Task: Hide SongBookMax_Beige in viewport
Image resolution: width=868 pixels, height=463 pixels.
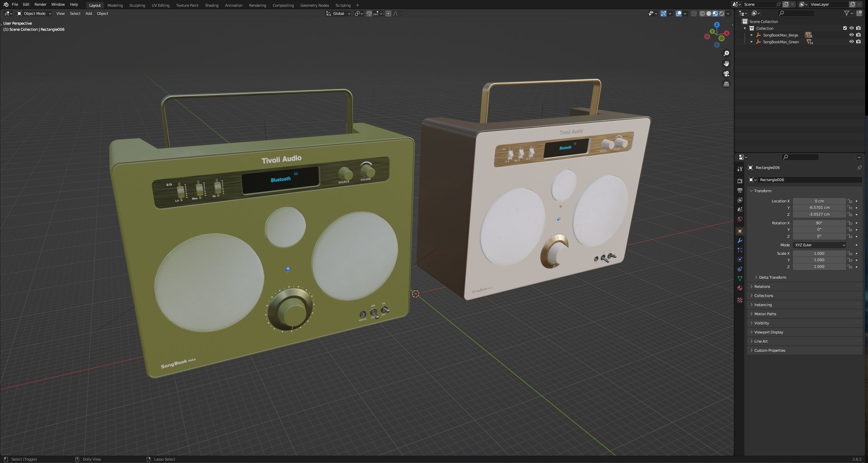Action: [x=851, y=35]
